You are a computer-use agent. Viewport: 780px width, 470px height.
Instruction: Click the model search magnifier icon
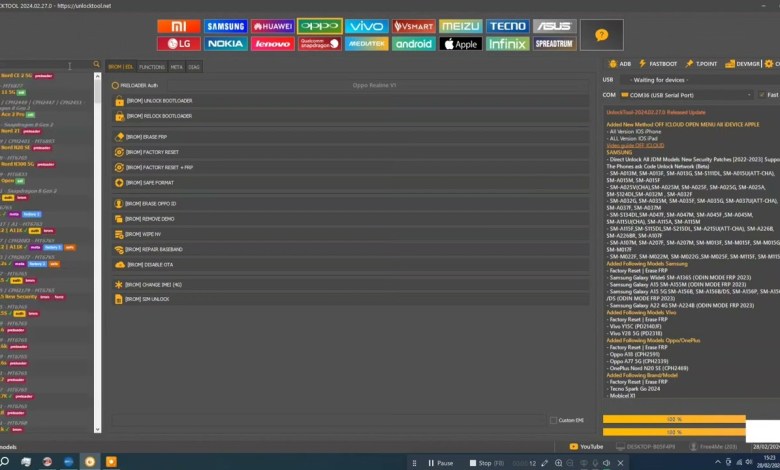(96, 64)
